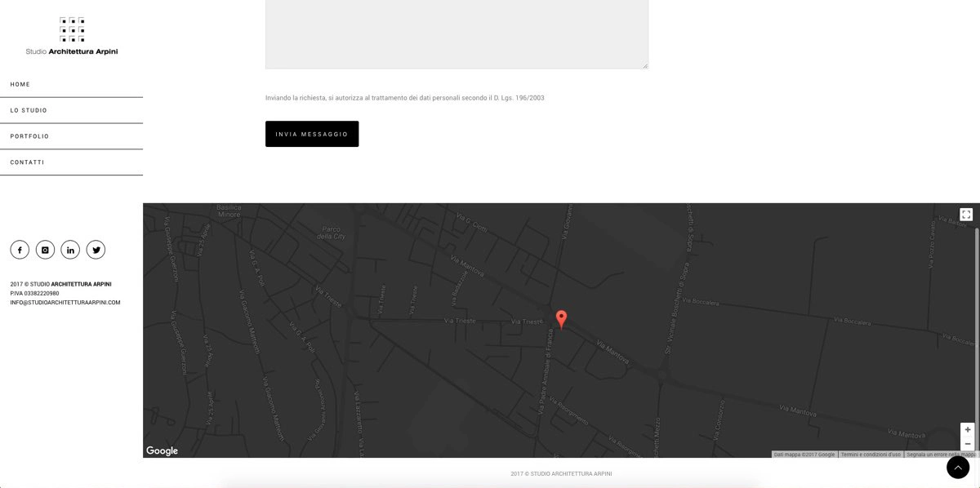Open the Instagram social icon
980x488 pixels.
pyautogui.click(x=45, y=250)
